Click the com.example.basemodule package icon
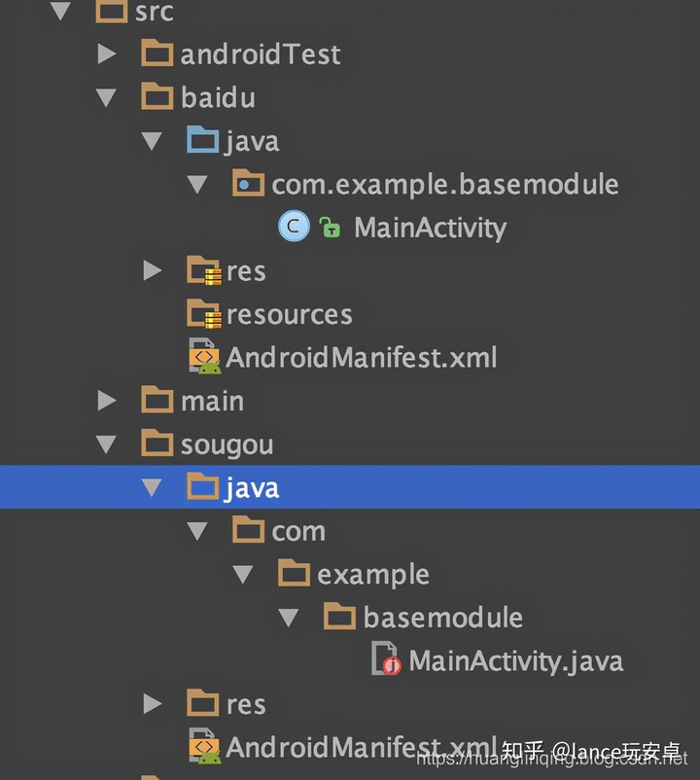The width and height of the screenshot is (700, 780). pos(249,183)
